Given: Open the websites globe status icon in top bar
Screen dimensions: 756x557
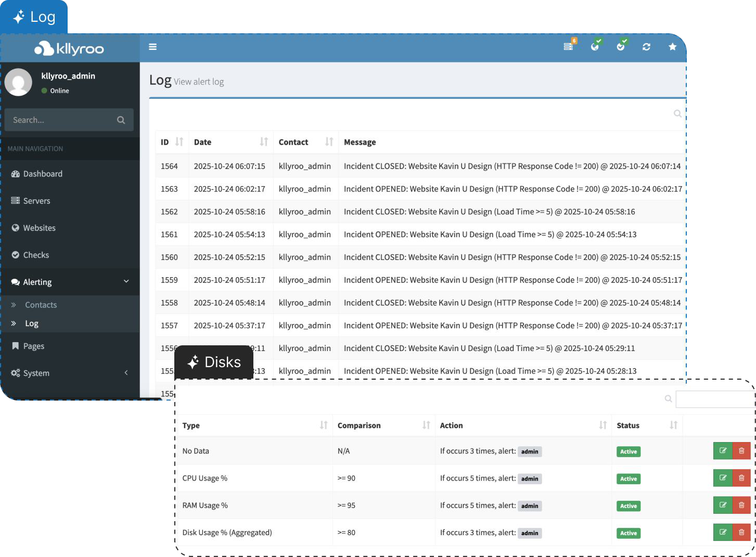Looking at the screenshot, I should click(x=595, y=46).
